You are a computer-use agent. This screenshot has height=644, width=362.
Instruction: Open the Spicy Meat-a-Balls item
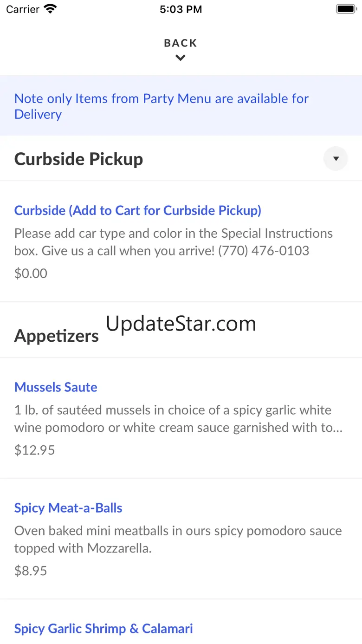(x=68, y=508)
